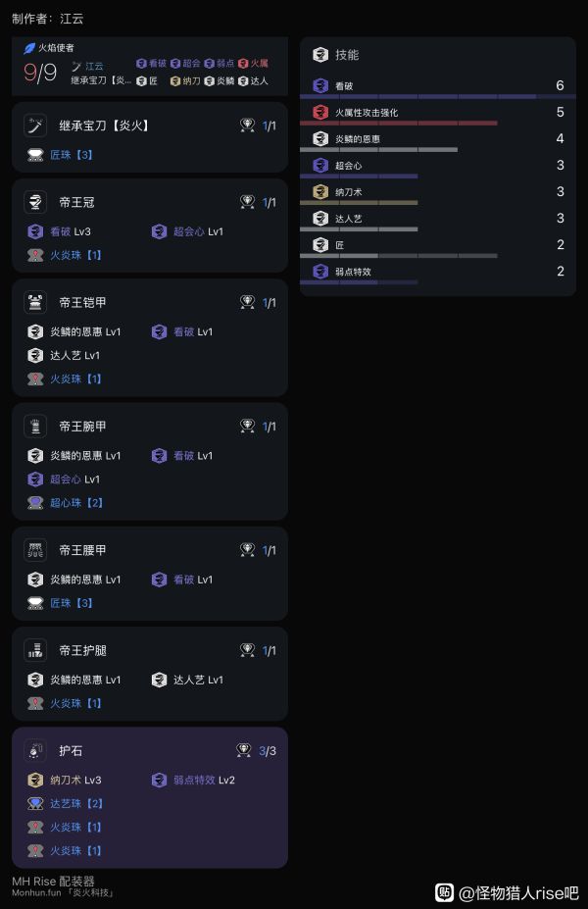This screenshot has width=588, height=909.
Task: Click the trophy icon next to 3/3
Action: point(243,751)
